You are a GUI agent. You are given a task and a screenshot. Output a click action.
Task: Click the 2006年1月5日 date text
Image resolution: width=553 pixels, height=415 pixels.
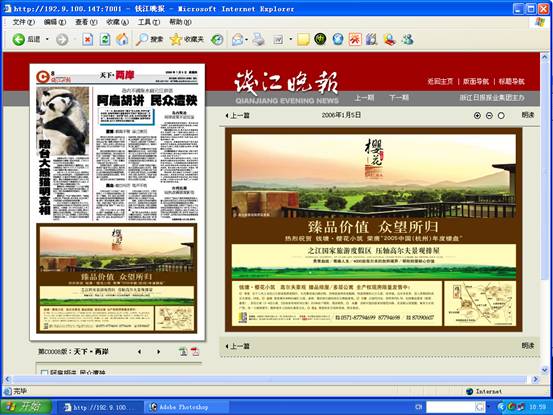click(341, 115)
